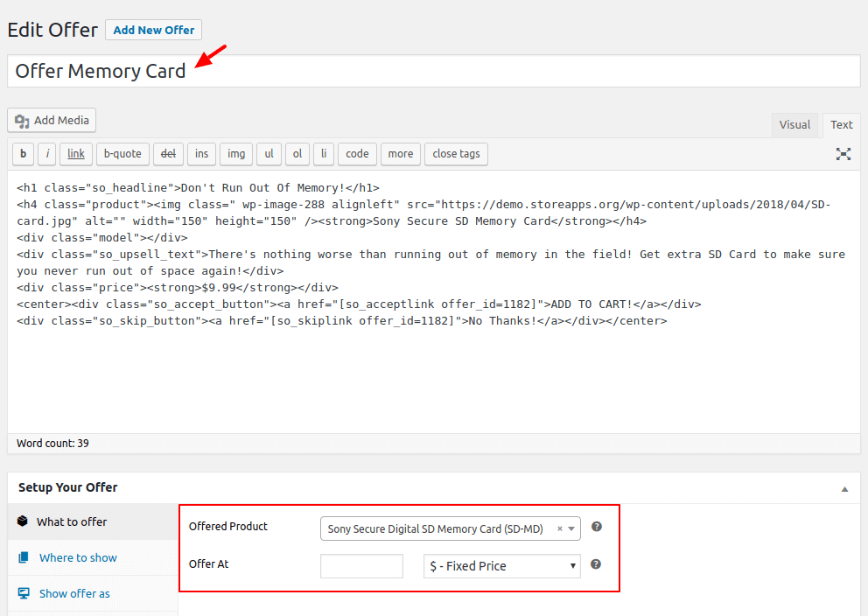
Task: Insert image tag with img button
Action: 236,154
